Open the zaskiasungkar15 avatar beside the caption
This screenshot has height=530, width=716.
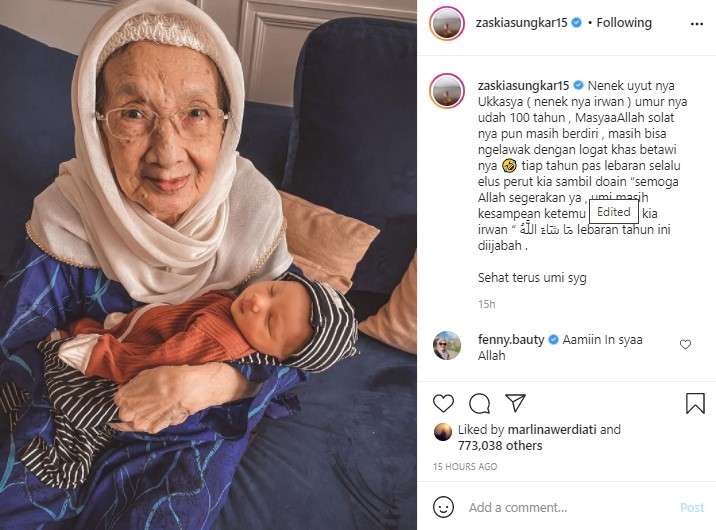click(447, 90)
